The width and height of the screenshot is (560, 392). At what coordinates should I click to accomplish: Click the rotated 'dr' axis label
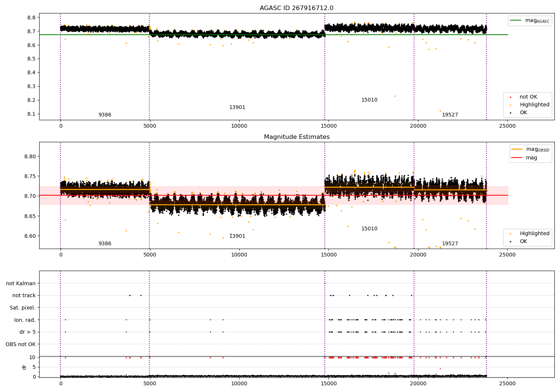24,367
